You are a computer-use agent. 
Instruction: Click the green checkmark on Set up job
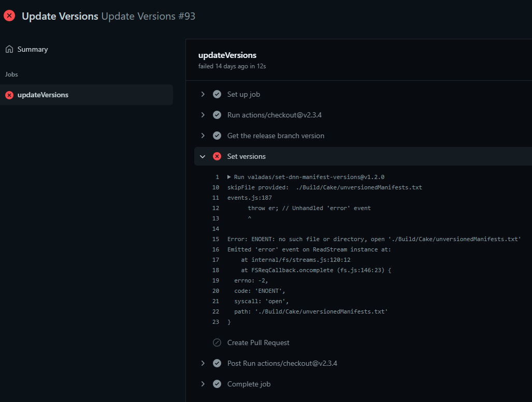click(x=217, y=94)
